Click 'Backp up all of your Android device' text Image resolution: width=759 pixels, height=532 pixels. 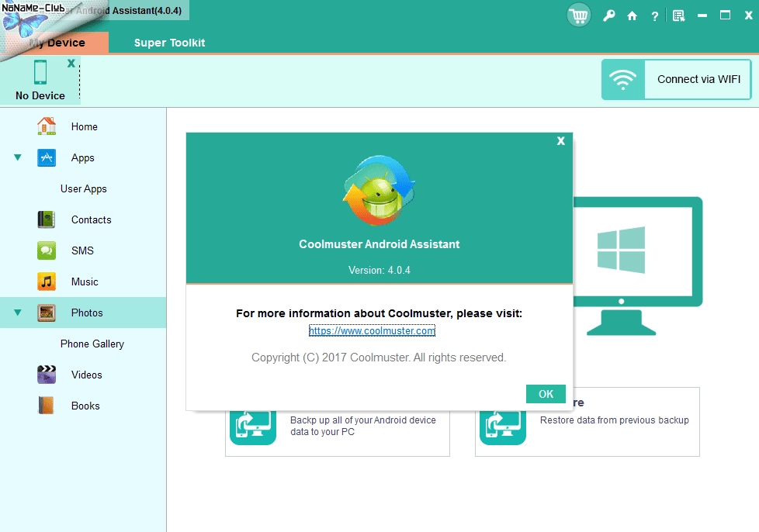[x=363, y=420]
